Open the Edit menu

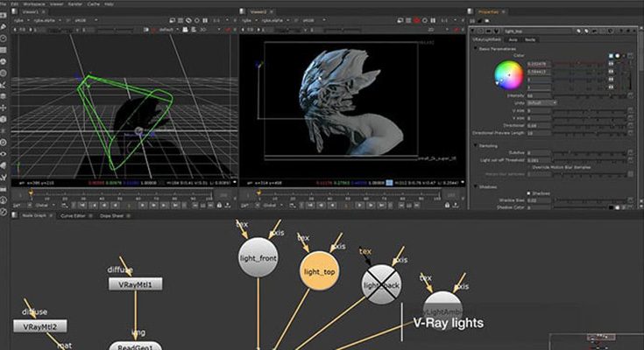[15, 3]
